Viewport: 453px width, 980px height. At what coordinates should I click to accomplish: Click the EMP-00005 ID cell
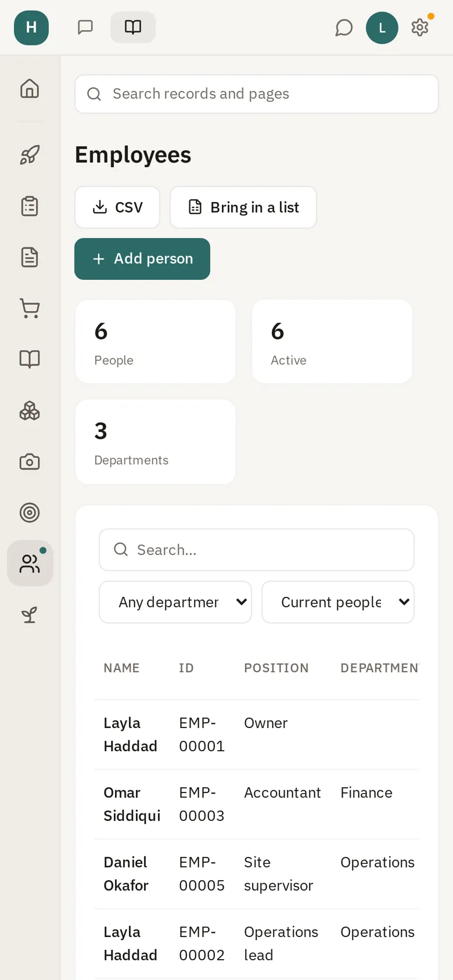click(202, 874)
